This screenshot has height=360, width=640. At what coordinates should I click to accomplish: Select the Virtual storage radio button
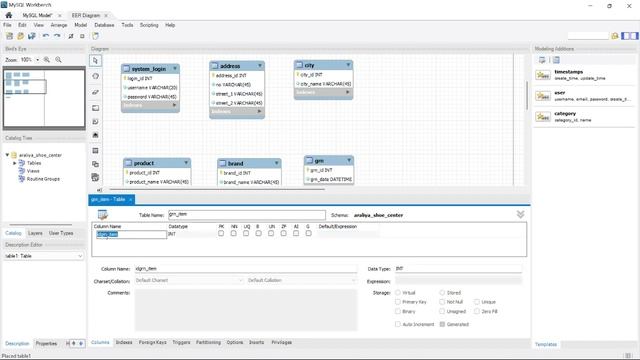[x=398, y=293]
